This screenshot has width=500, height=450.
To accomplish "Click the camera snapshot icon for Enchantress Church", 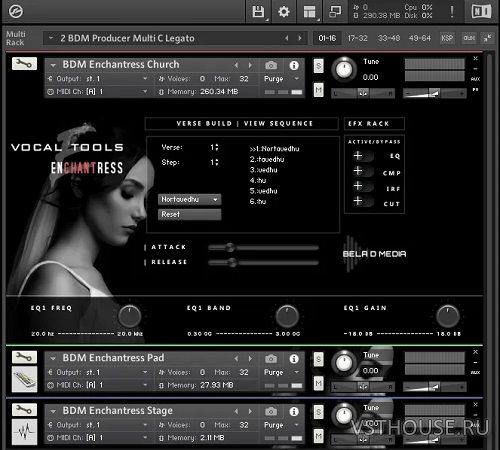I will click(x=271, y=65).
